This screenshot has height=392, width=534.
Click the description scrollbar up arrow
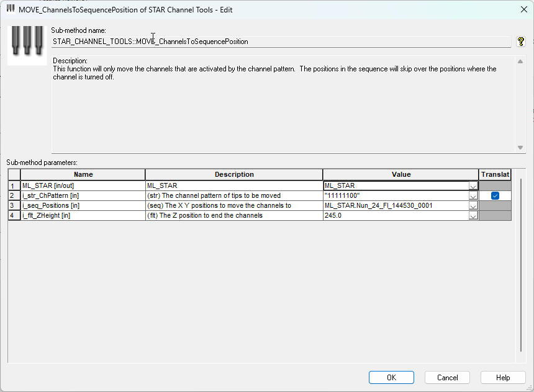[520, 61]
